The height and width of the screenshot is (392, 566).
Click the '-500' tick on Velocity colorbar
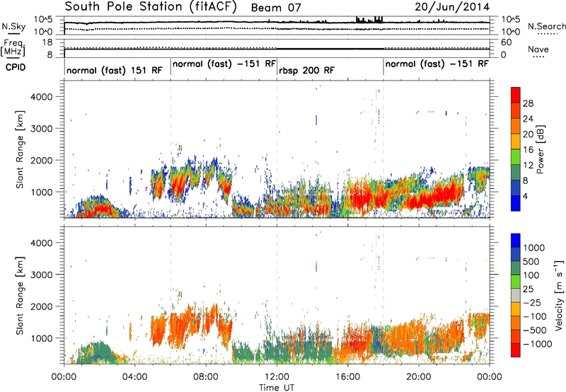tap(535, 330)
